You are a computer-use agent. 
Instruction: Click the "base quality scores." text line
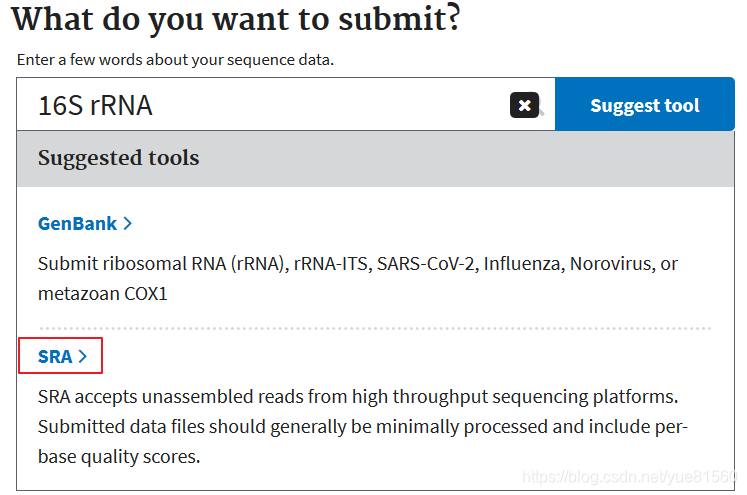[119, 457]
